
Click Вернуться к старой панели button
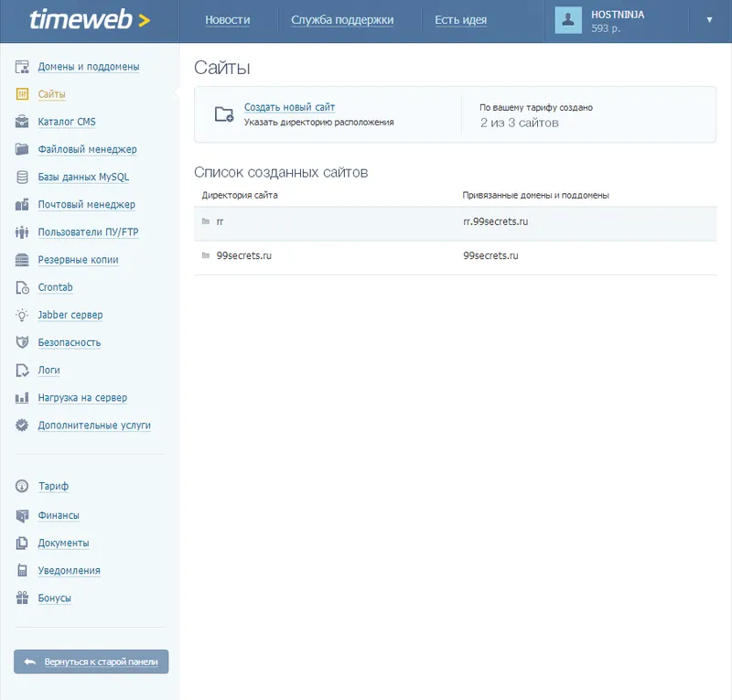[x=91, y=662]
